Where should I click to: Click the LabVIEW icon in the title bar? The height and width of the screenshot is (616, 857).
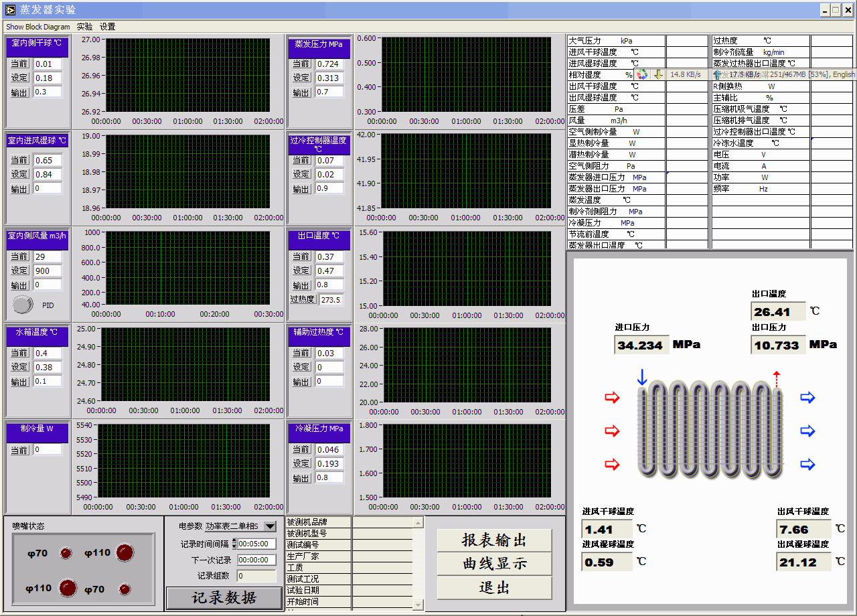(x=10, y=9)
